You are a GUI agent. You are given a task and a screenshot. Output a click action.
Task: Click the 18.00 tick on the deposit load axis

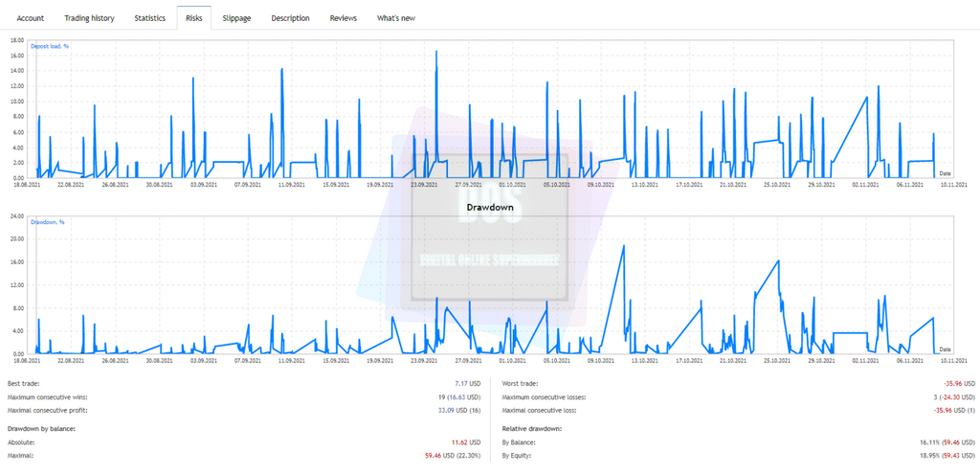coord(17,40)
